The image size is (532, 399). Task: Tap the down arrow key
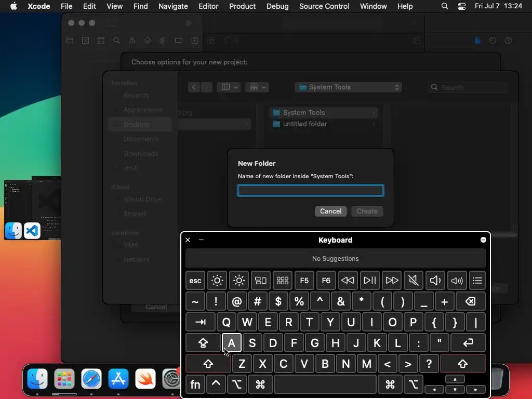tap(455, 390)
